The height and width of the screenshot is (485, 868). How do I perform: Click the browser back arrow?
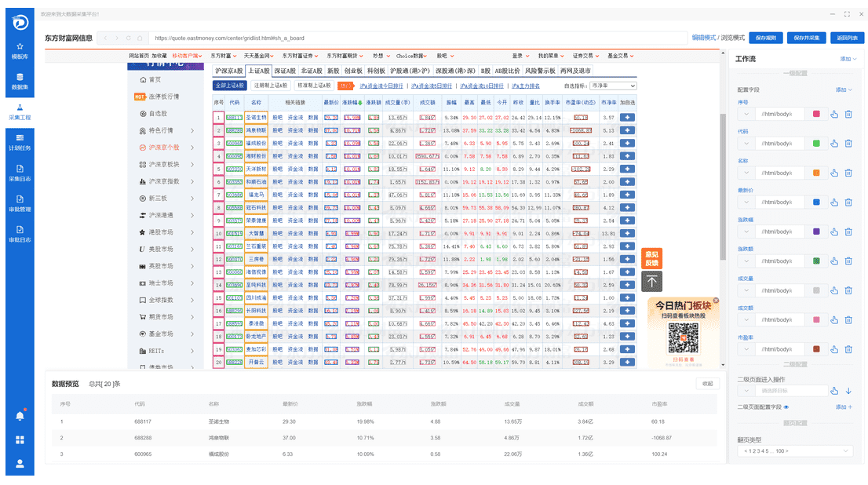[106, 38]
